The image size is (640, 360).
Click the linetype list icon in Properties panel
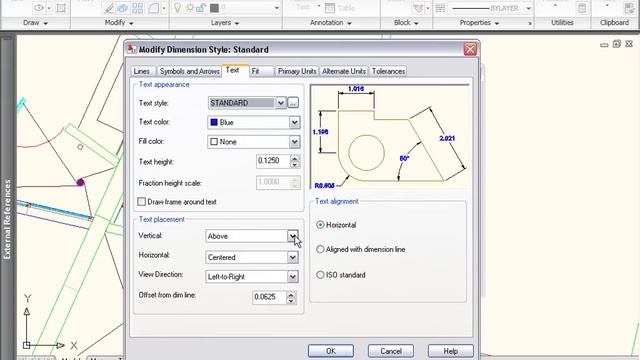coord(440,8)
